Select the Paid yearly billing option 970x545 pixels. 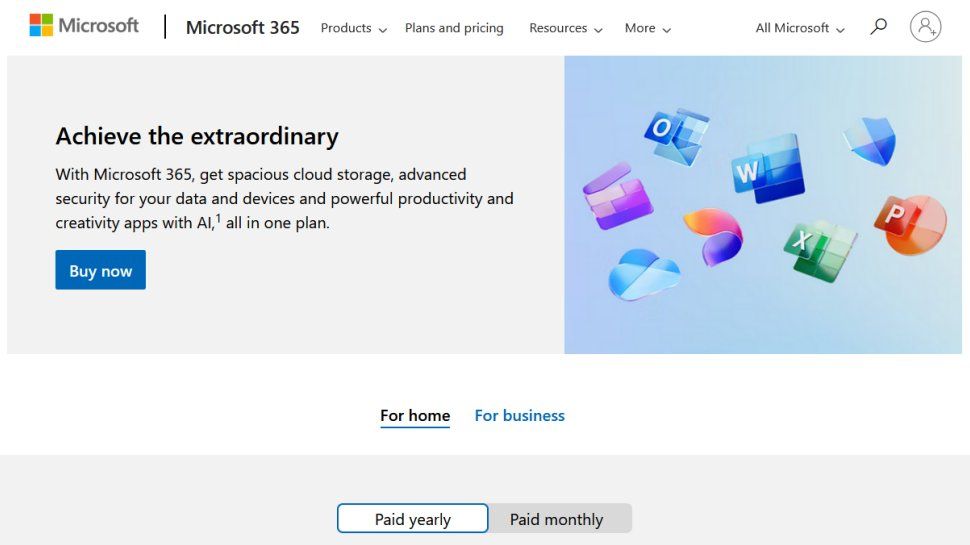[412, 519]
